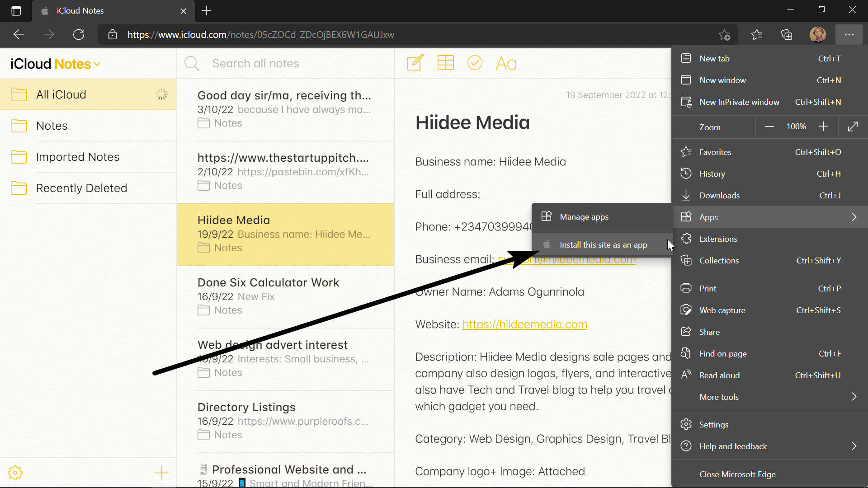
Task: Open the hiideemedia.com website link
Action: coord(524,324)
